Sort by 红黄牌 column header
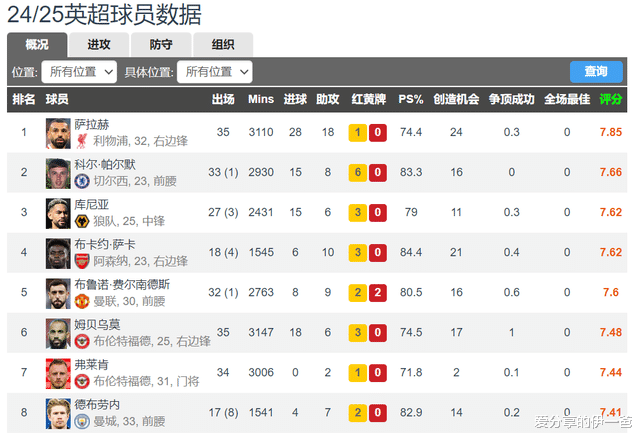Viewport: 640px width, 438px height. [369, 99]
